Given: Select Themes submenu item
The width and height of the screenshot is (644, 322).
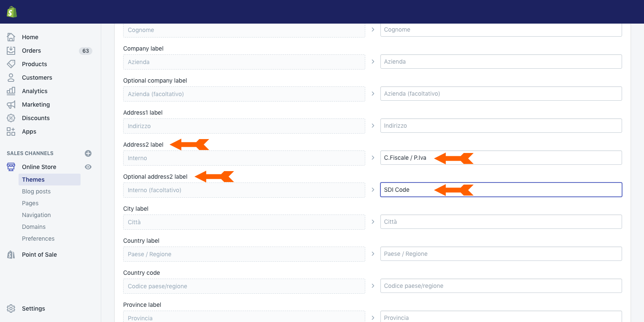Looking at the screenshot, I should 49,180.
